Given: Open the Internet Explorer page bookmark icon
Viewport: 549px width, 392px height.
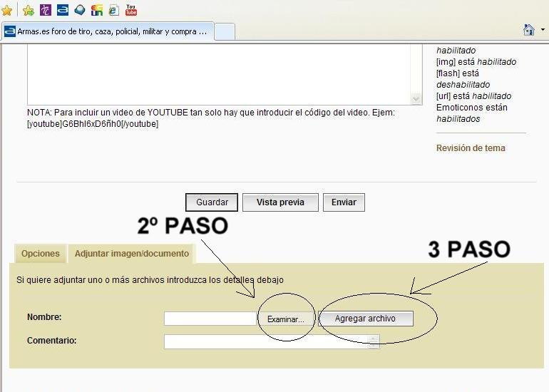Looking at the screenshot, I should click(113, 10).
